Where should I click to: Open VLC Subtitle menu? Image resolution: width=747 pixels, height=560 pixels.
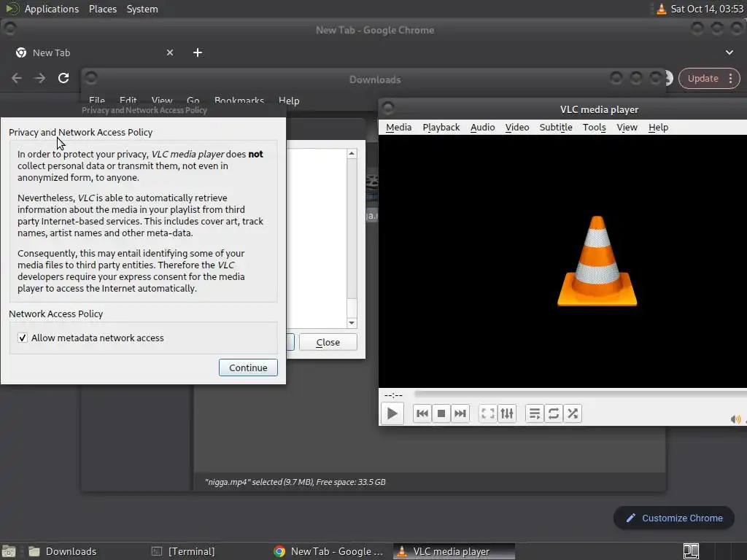(555, 127)
